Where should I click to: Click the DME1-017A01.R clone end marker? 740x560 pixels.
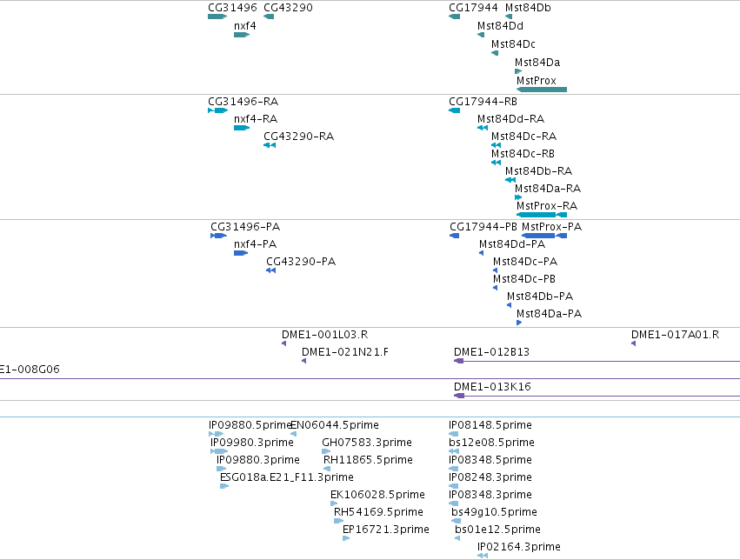point(634,343)
